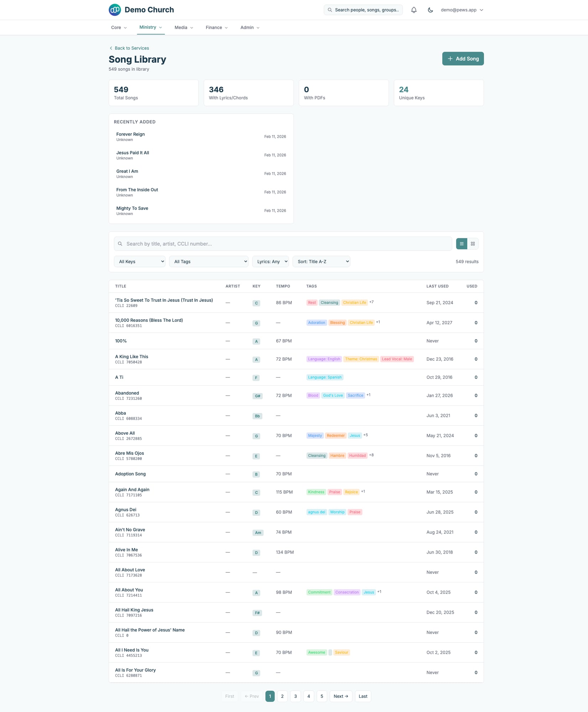Click the top search magnifier icon

coord(330,10)
